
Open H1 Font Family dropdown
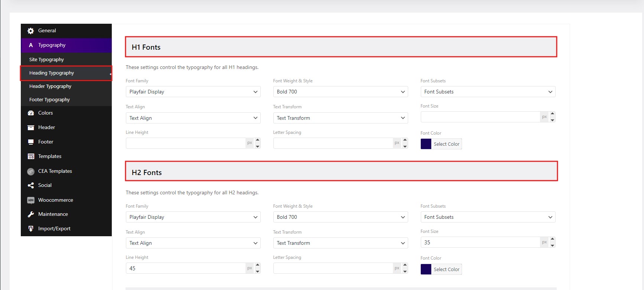click(x=193, y=92)
